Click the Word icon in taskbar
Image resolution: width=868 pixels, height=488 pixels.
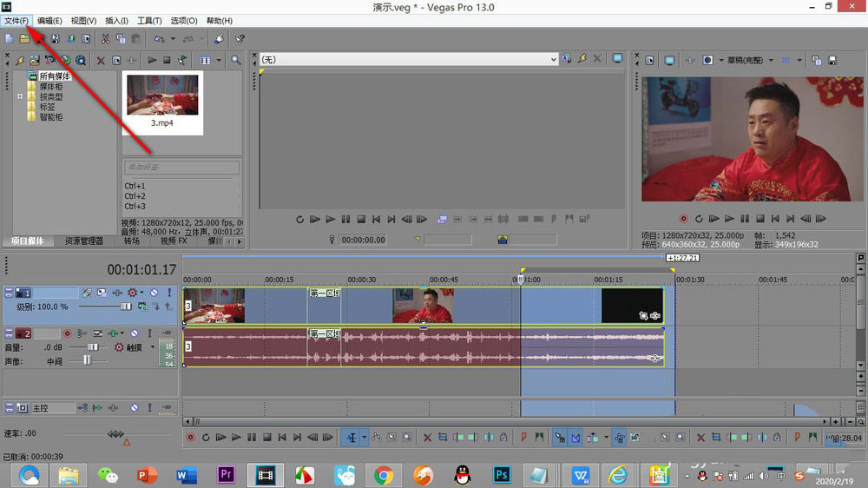pos(187,475)
